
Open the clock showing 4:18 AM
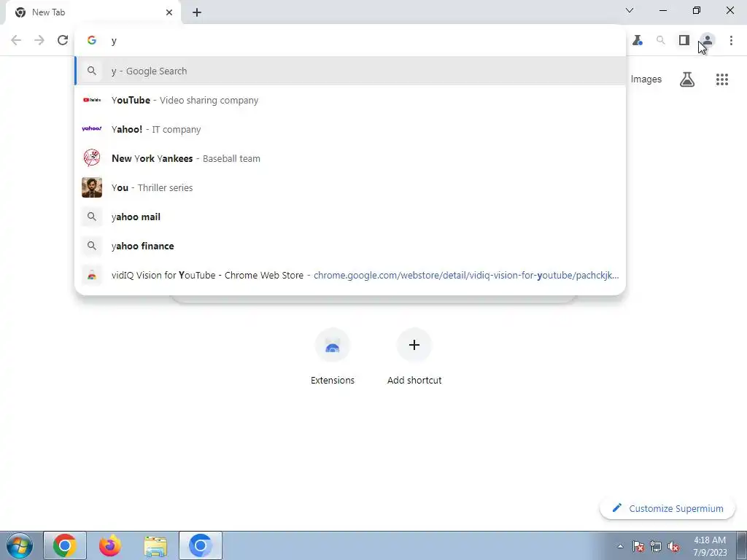tap(710, 546)
